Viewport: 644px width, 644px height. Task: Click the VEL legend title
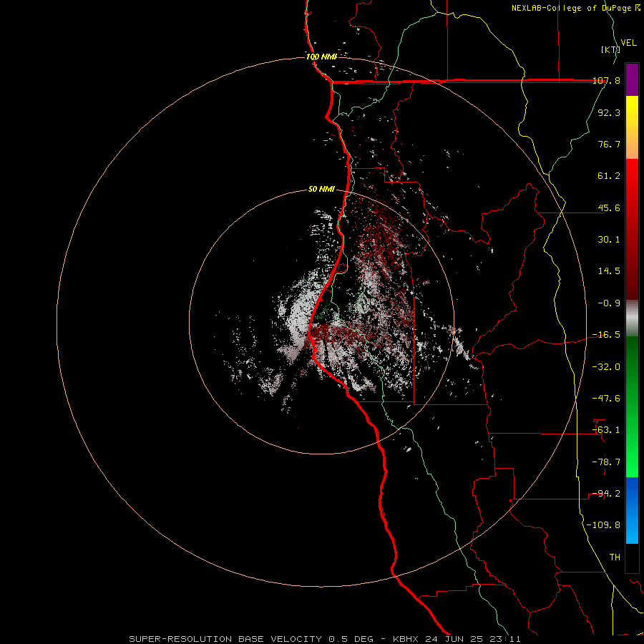[x=628, y=43]
